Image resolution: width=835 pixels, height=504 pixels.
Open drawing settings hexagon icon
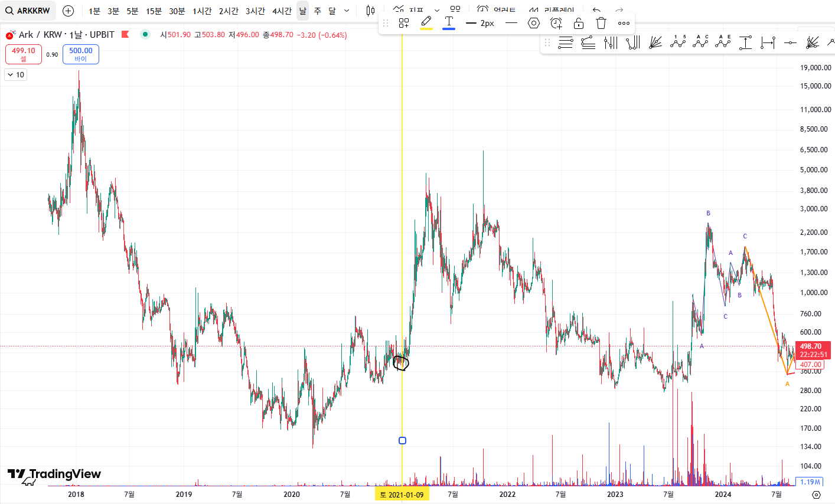pyautogui.click(x=534, y=23)
